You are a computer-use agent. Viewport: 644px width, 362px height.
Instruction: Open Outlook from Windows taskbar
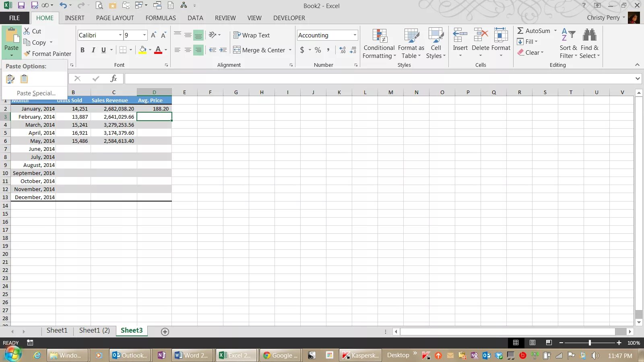coord(130,355)
